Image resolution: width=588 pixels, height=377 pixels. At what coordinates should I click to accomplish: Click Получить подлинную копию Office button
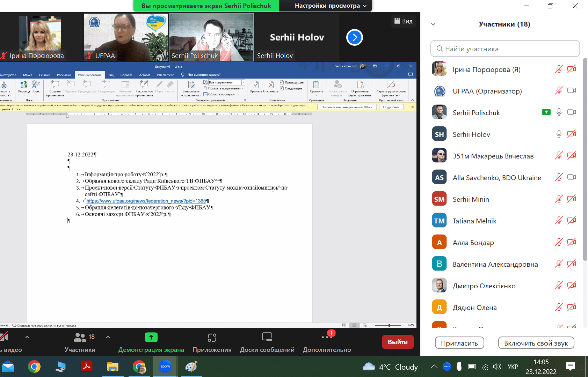347,107
